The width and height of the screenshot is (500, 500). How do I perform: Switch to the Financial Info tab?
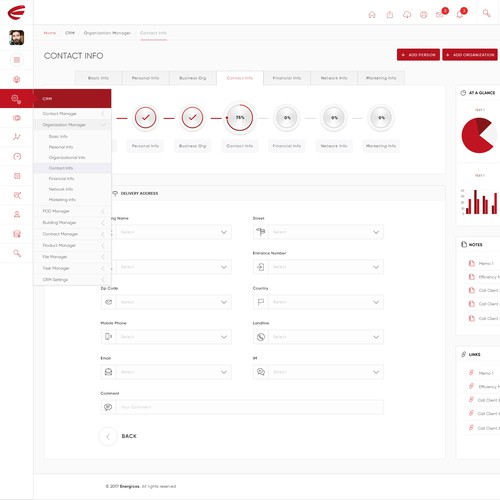[287, 78]
